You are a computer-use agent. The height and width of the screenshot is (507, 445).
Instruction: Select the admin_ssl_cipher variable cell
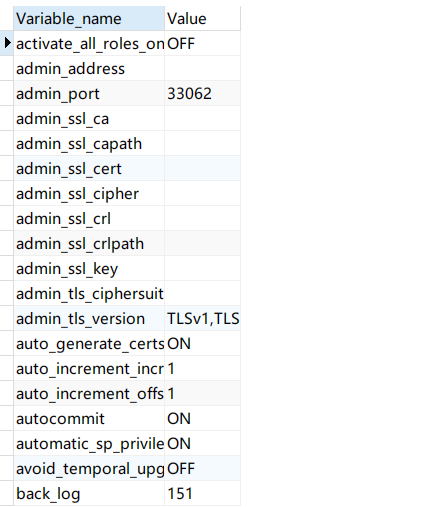(x=89, y=193)
